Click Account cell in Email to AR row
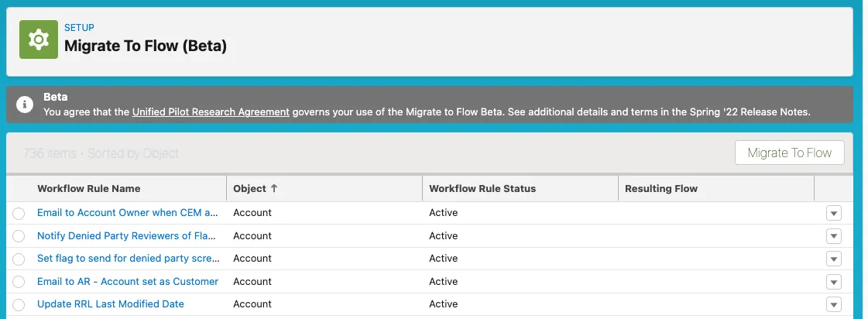868x319 pixels. [x=252, y=281]
